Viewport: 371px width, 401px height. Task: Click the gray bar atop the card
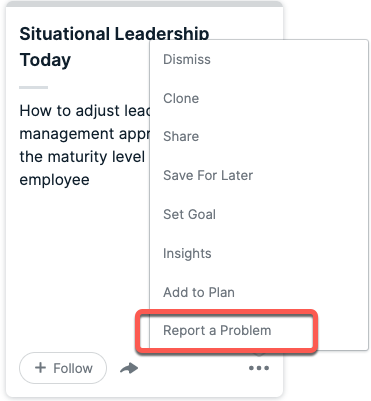point(144,4)
